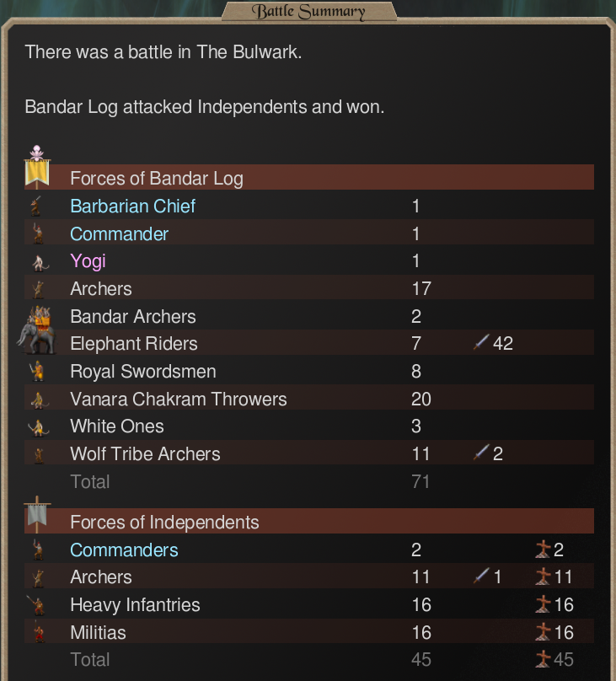Click the Royal Swordsmen unit sprite
616x681 pixels.
point(37,372)
